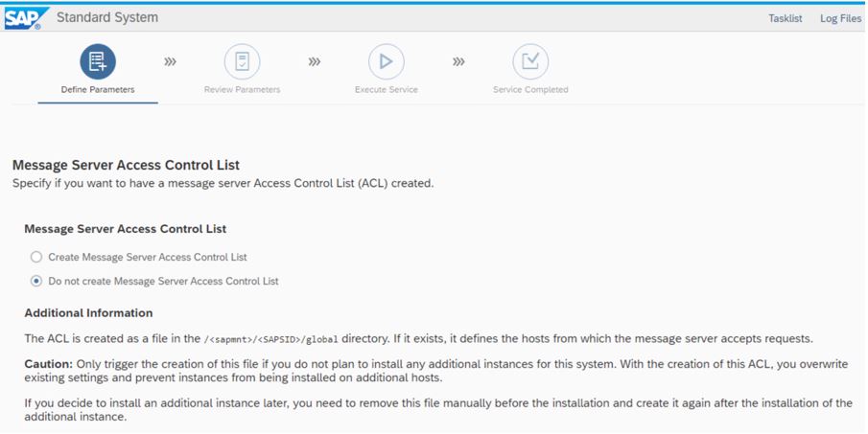The image size is (868, 434).
Task: Click the Service Completed checkmark icon
Action: (530, 62)
